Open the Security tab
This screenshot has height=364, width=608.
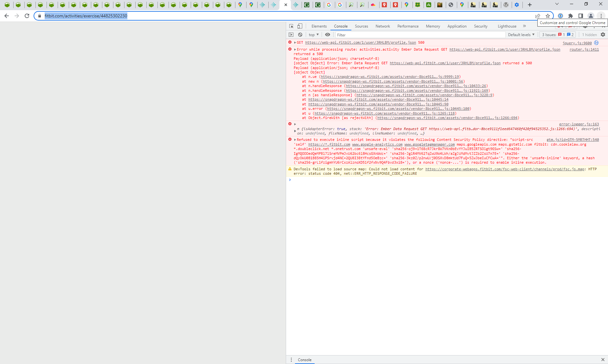481,26
